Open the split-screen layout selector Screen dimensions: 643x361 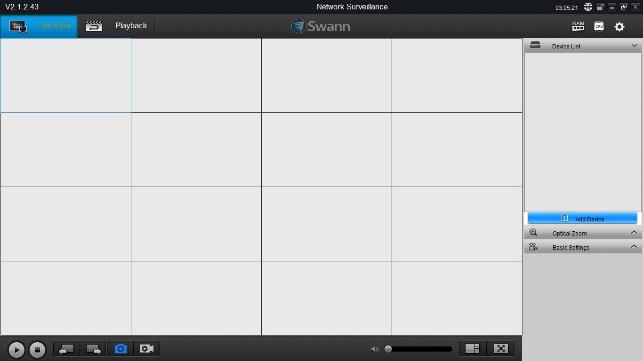click(472, 349)
